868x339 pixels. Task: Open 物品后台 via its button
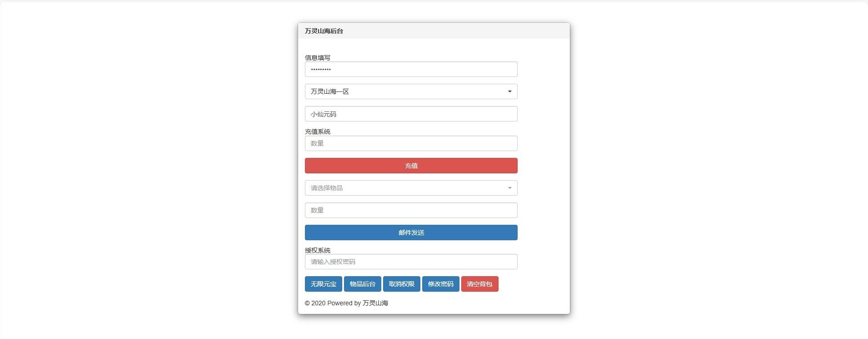pos(362,284)
